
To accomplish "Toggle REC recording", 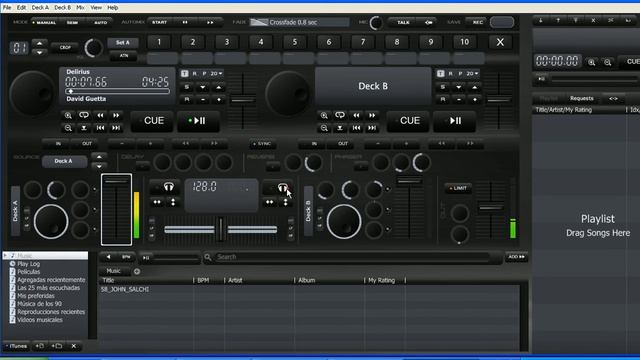I will pos(477,22).
